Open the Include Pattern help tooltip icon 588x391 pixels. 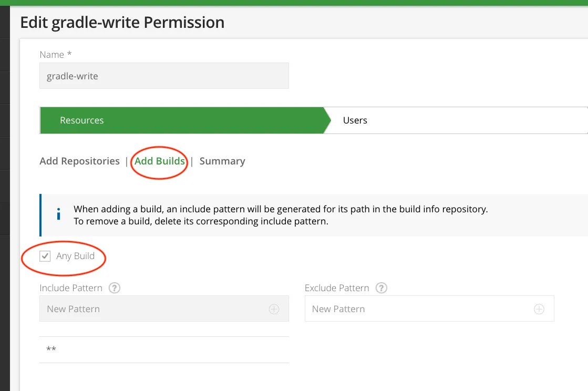coord(114,288)
